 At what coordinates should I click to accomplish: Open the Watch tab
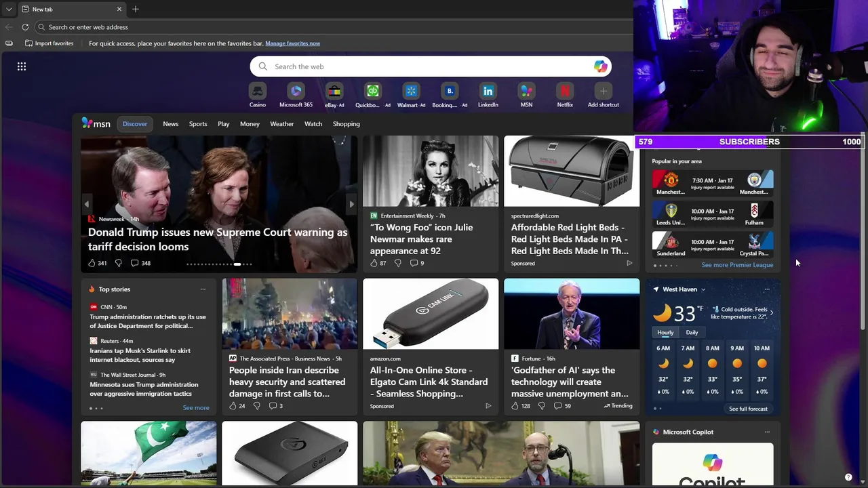tap(313, 124)
